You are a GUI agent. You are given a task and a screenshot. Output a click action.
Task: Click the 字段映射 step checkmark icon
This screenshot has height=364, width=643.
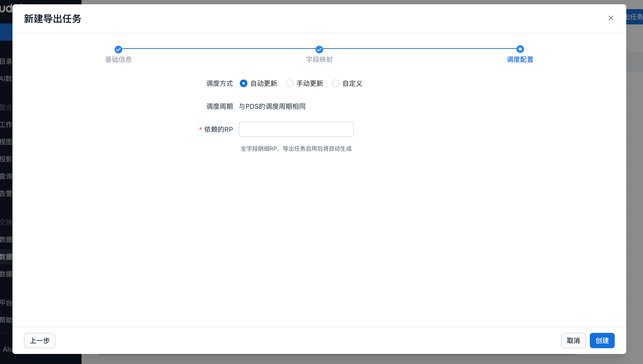tap(319, 49)
